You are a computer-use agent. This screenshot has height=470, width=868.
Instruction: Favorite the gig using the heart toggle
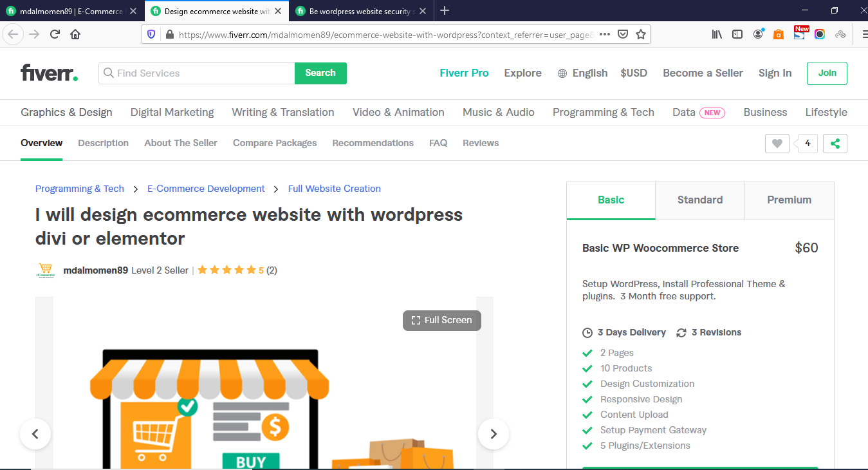click(x=777, y=143)
